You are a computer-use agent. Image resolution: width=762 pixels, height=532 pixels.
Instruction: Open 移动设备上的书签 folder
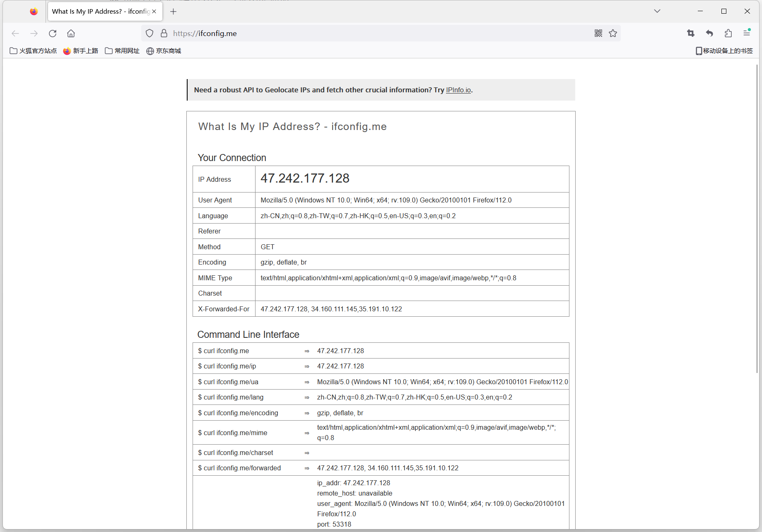coord(724,51)
